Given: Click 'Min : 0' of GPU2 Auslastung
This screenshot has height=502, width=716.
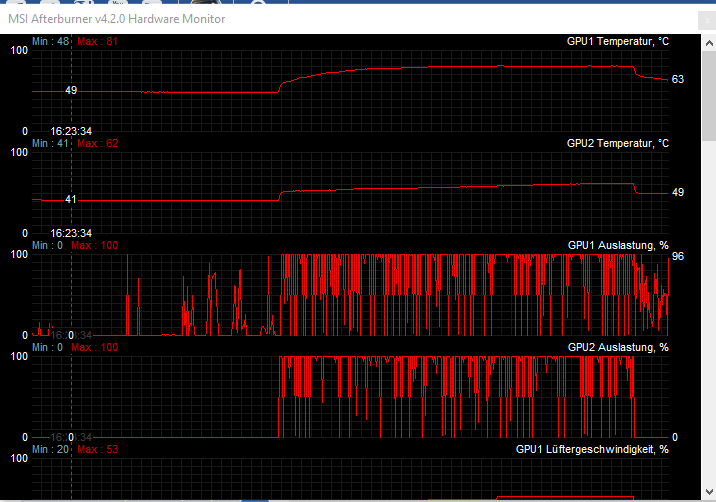Looking at the screenshot, I should [x=47, y=347].
